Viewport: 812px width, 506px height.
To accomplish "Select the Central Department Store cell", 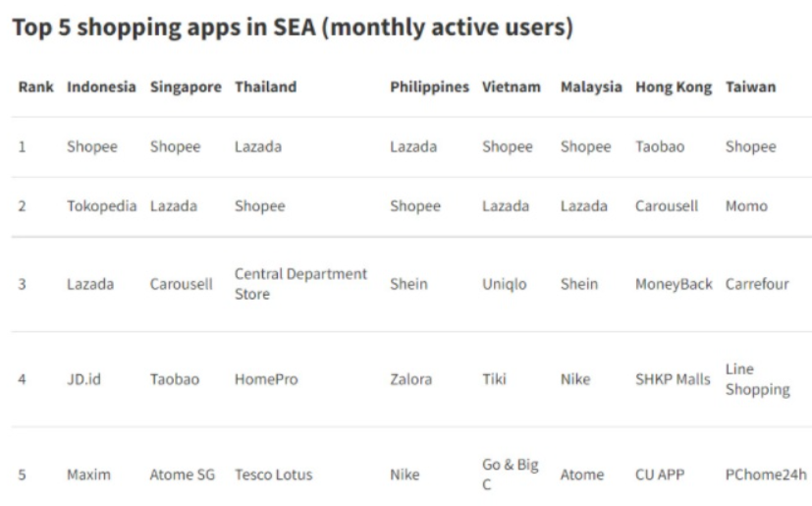I will [300, 284].
